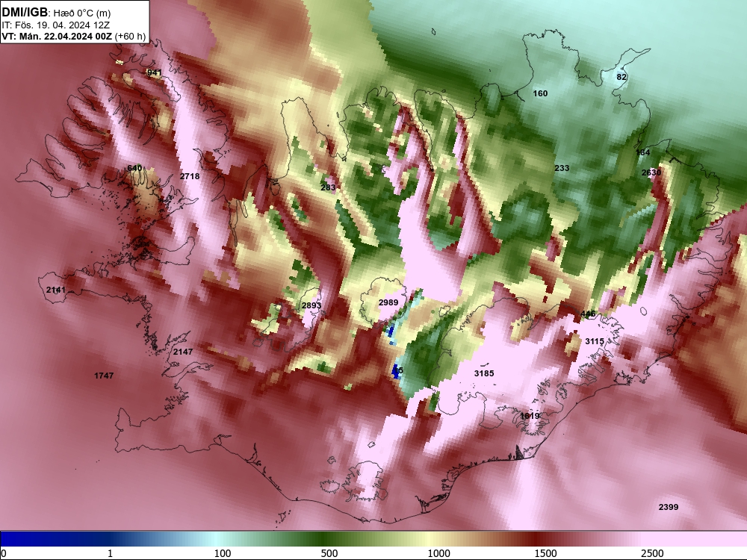Image resolution: width=747 pixels, height=560 pixels.
Task: Click the legend tick label 1500
Action: 545,553
